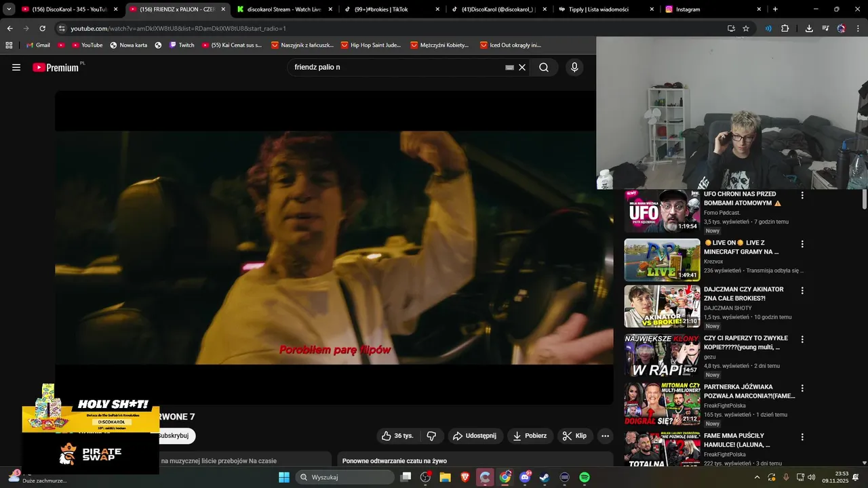This screenshot has width=868, height=488.
Task: Go to YouTube Premium home logo
Action: (56, 67)
